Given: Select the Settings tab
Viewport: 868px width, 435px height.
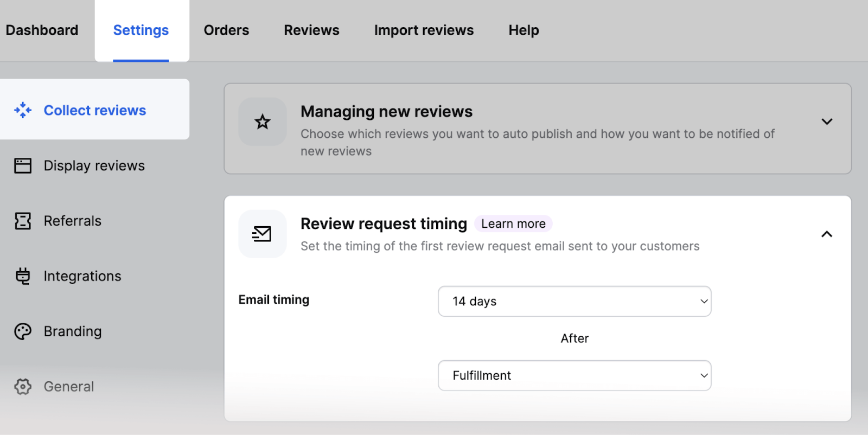Looking at the screenshot, I should point(141,30).
